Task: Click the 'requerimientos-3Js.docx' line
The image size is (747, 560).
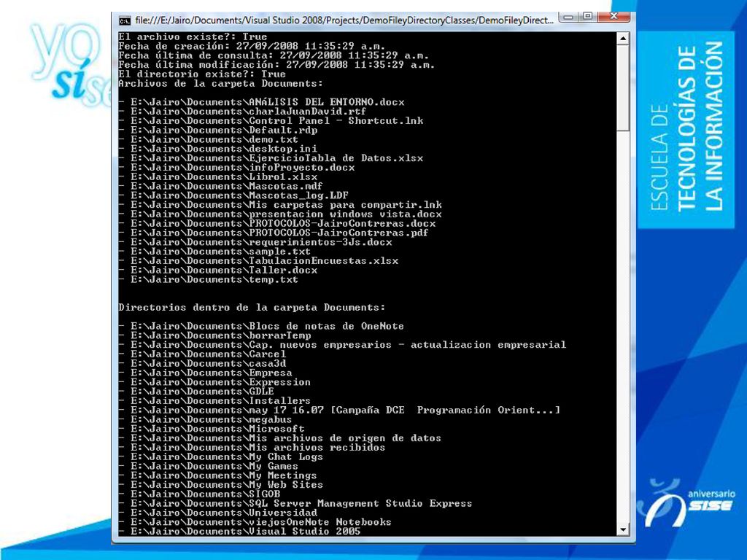Action: coord(255,242)
